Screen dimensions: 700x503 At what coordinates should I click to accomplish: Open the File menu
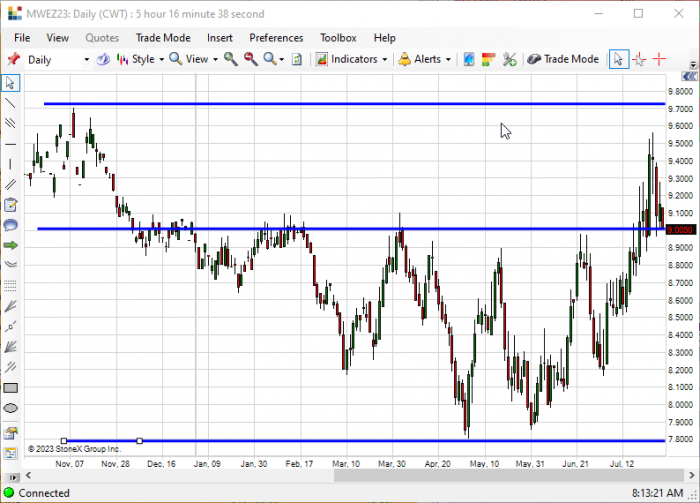[22, 38]
